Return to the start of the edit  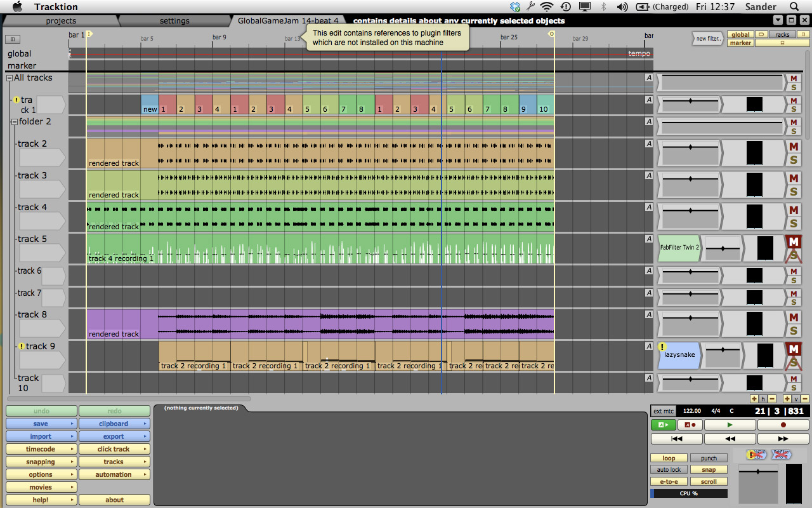[x=676, y=438]
